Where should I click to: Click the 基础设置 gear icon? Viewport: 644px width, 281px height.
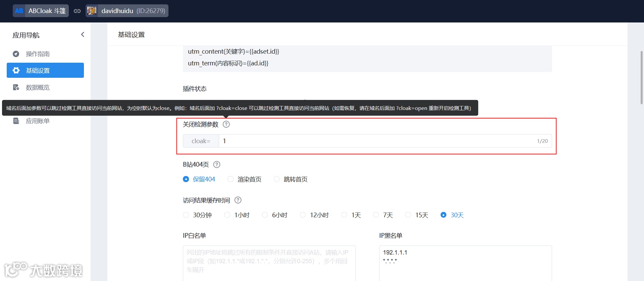(16, 70)
